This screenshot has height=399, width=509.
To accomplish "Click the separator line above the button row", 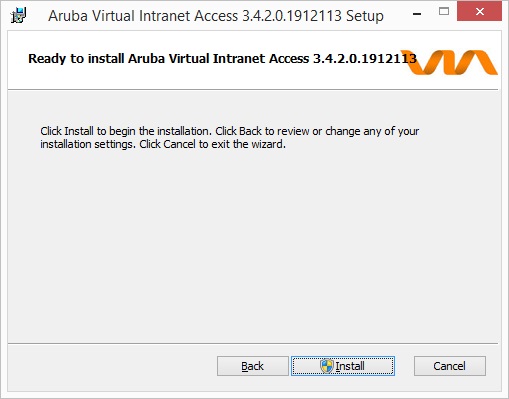I will [253, 343].
